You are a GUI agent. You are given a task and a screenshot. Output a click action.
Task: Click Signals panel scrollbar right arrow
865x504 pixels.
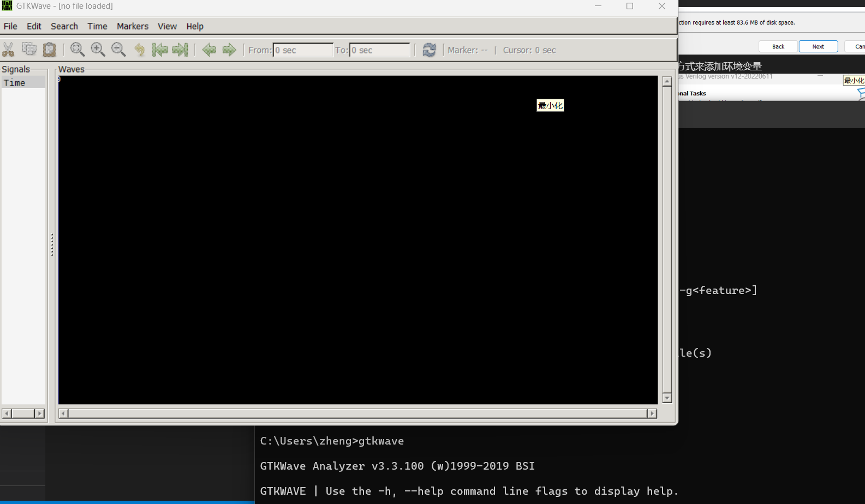(x=39, y=413)
